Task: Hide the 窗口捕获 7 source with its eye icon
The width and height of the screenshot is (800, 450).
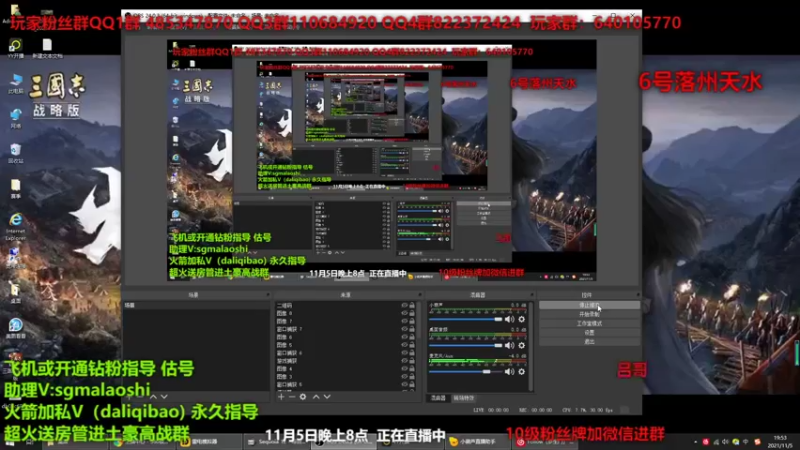Action: [404, 329]
